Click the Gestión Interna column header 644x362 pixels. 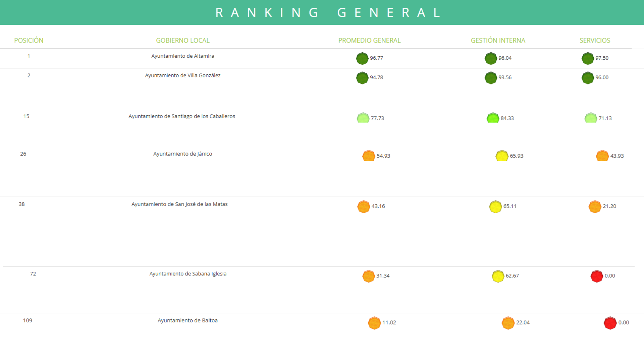498,41
